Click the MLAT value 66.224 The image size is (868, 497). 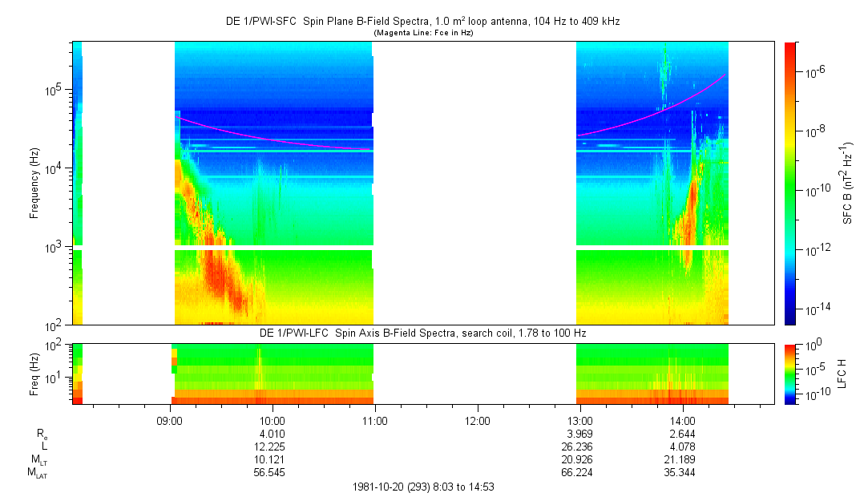(580, 472)
